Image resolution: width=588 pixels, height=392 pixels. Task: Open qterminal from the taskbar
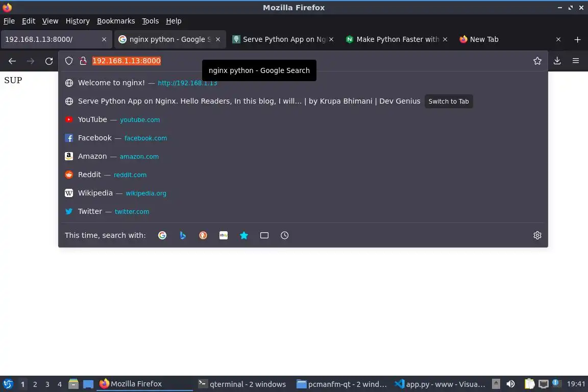(x=242, y=384)
